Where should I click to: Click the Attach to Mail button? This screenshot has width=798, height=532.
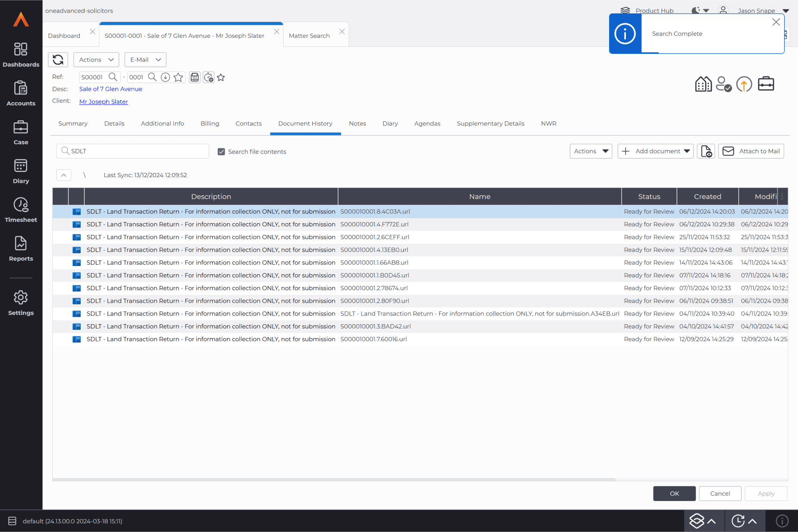751,151
